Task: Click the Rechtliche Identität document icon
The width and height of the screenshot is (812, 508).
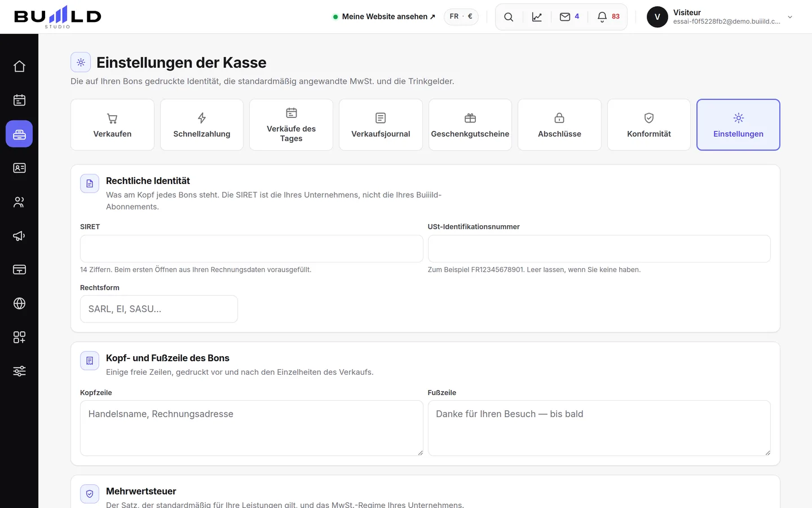Action: pos(90,183)
